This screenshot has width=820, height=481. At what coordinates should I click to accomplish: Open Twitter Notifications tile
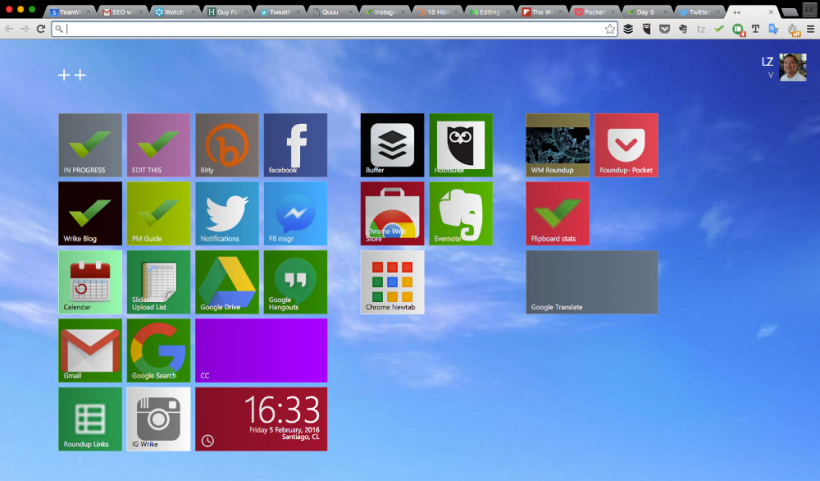click(227, 213)
